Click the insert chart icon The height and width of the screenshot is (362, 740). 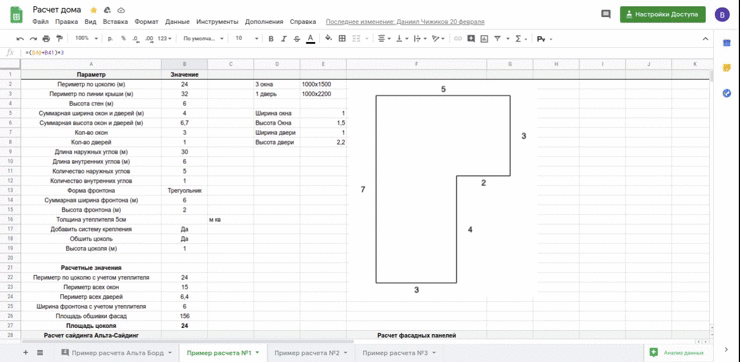pyautogui.click(x=484, y=39)
